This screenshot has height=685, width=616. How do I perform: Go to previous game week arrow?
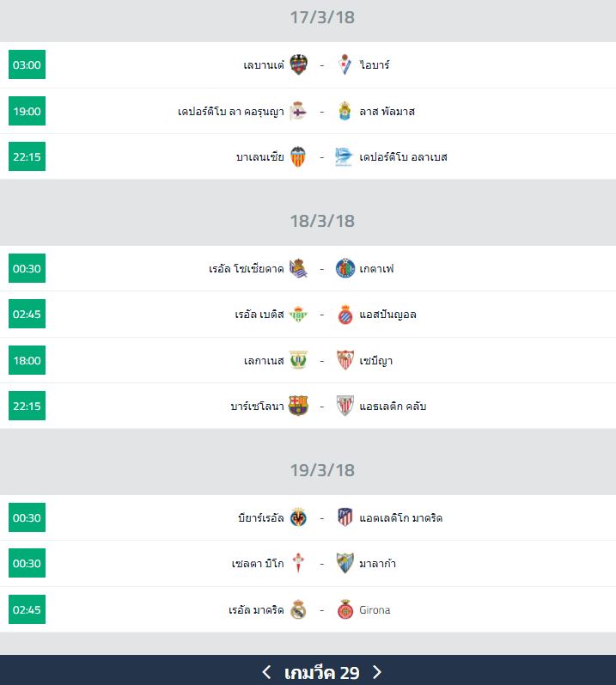(266, 671)
